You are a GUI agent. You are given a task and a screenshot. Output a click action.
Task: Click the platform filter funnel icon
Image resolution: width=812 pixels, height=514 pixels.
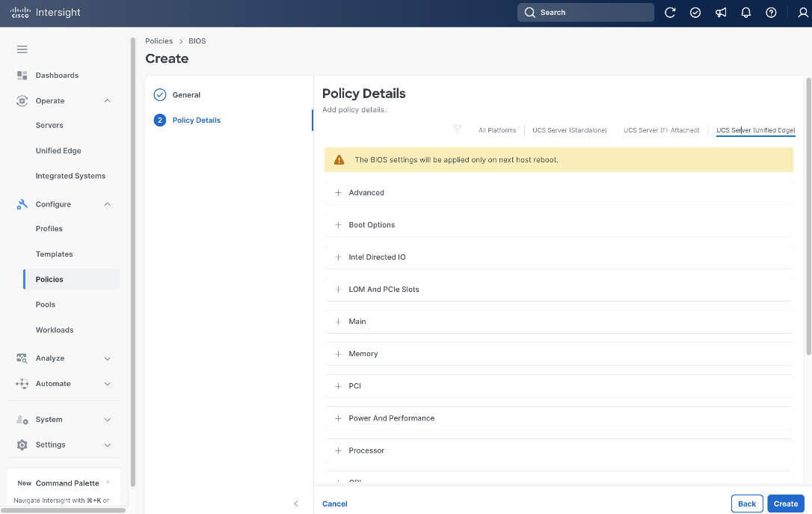[458, 129]
